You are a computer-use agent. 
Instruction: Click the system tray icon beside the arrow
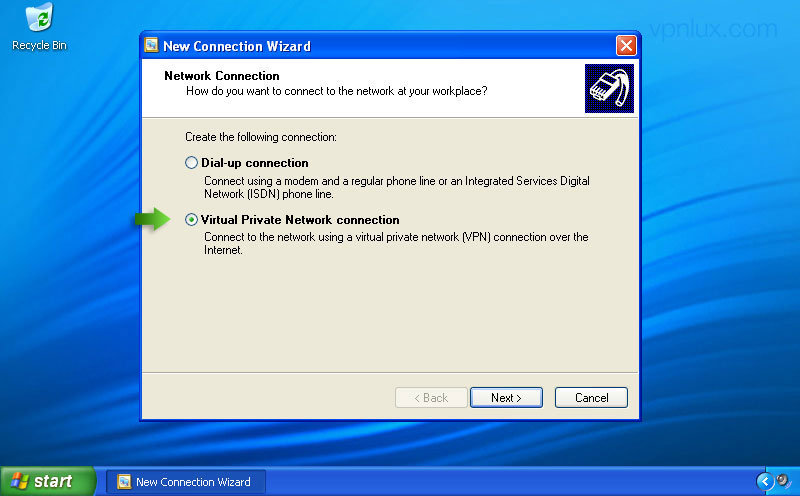783,481
